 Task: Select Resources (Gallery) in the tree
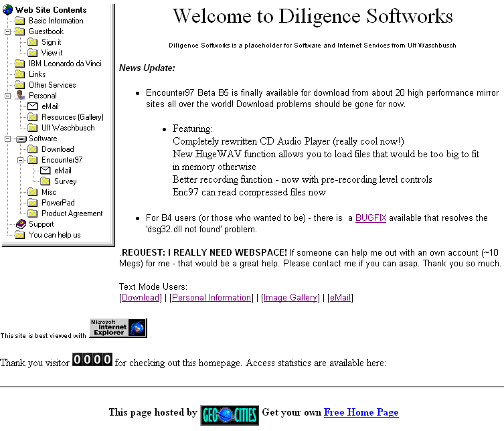point(72,117)
